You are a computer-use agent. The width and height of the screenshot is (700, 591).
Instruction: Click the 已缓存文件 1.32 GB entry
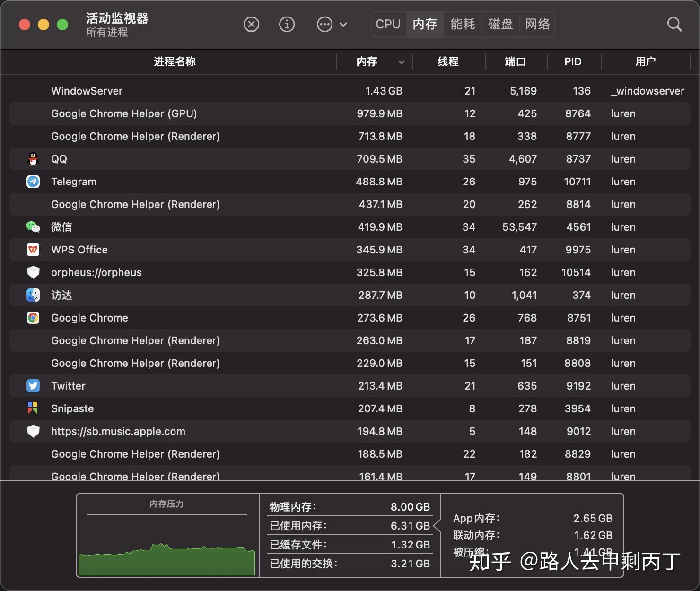coord(350,545)
